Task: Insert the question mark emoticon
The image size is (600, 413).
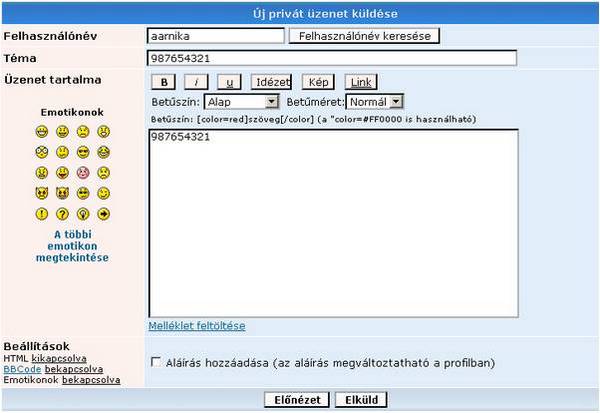Action: (62, 214)
